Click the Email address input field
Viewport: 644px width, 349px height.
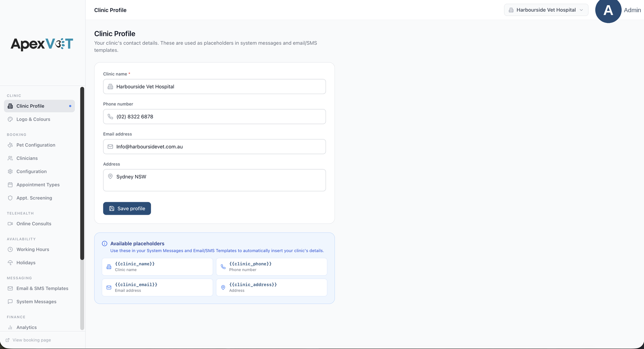215,147
